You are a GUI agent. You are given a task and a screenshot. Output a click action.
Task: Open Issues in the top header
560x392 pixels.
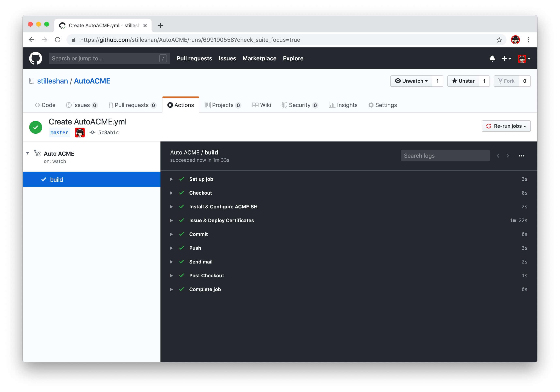(227, 59)
